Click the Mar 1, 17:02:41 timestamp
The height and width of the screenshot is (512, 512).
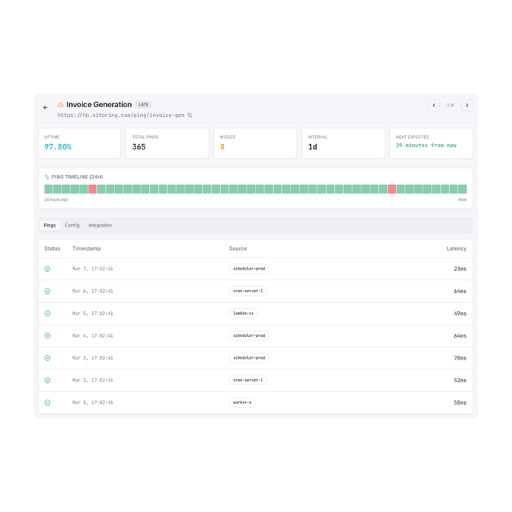(x=93, y=403)
